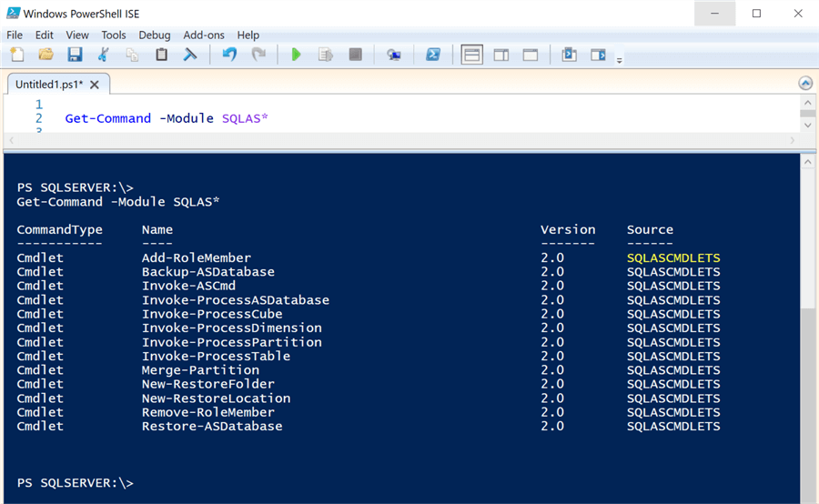Show script pane on right
Image resolution: width=819 pixels, height=504 pixels.
coord(501,55)
